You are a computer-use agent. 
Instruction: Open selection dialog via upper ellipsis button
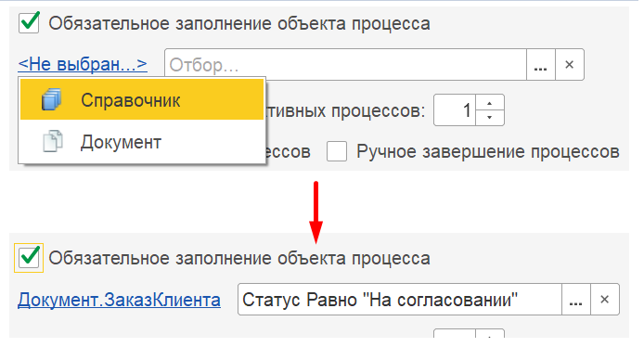pos(540,64)
